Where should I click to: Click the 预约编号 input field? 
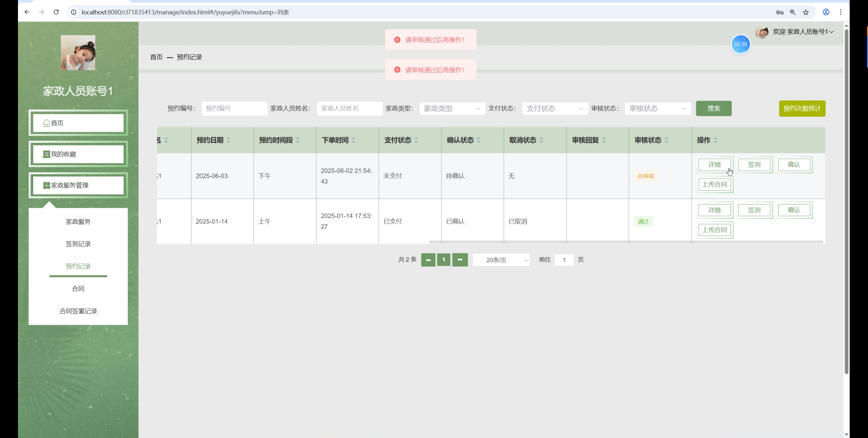pos(234,108)
